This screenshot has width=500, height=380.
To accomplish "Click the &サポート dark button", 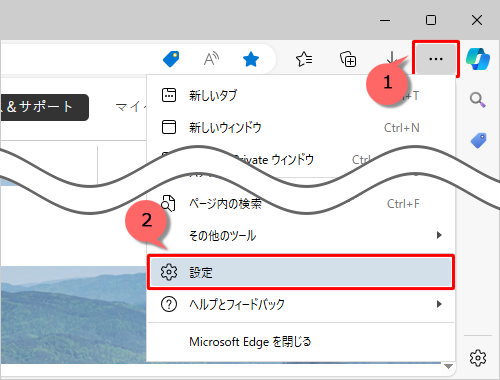I will [x=44, y=107].
